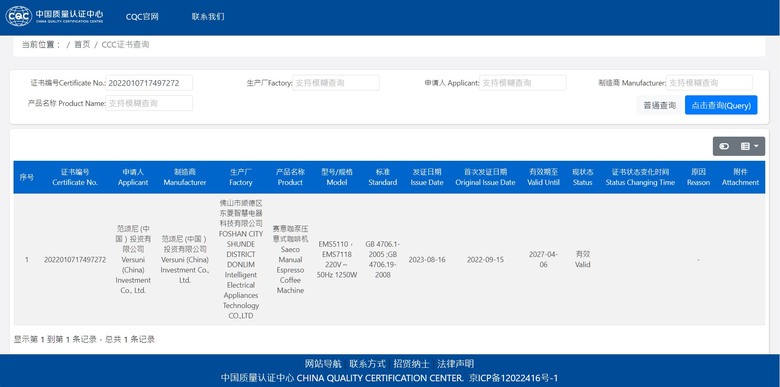This screenshot has width=780, height=387.
Task: Click the valid until date 2027-04-06
Action: [543, 260]
